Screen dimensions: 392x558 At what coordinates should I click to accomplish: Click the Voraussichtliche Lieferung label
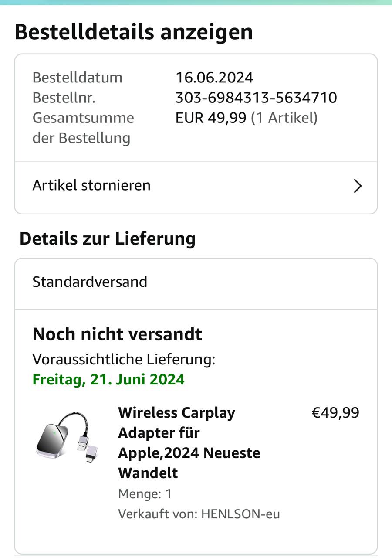point(124,359)
